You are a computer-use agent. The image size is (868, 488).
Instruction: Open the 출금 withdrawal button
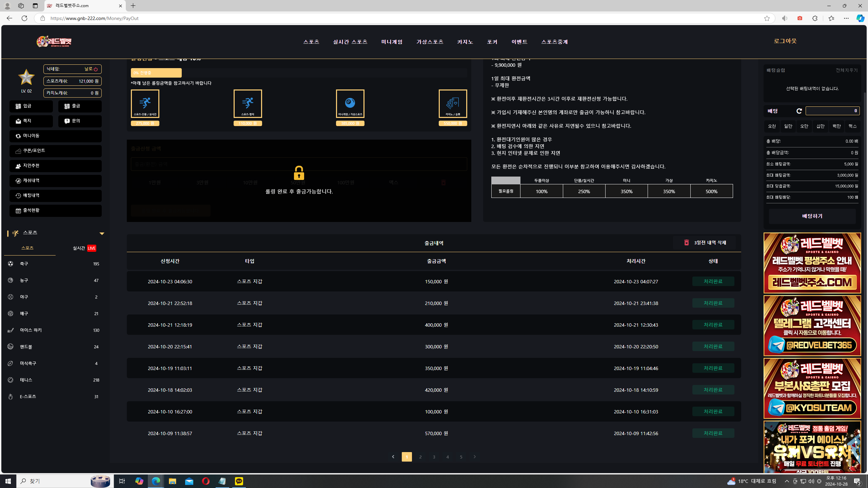point(80,106)
